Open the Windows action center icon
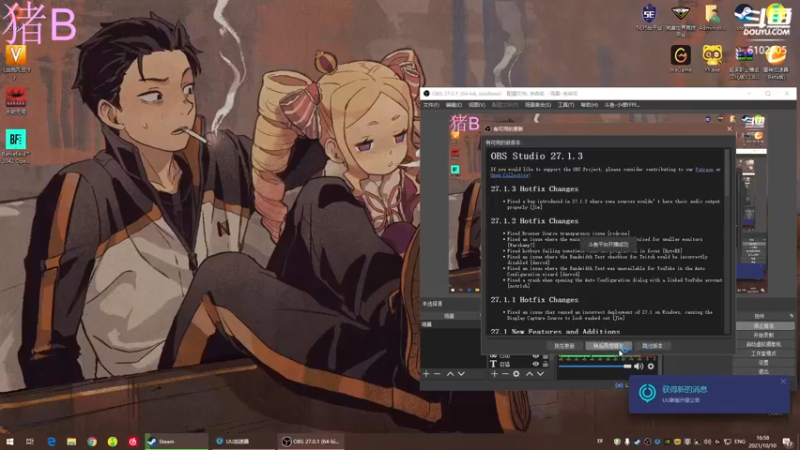The height and width of the screenshot is (450, 800). (788, 441)
